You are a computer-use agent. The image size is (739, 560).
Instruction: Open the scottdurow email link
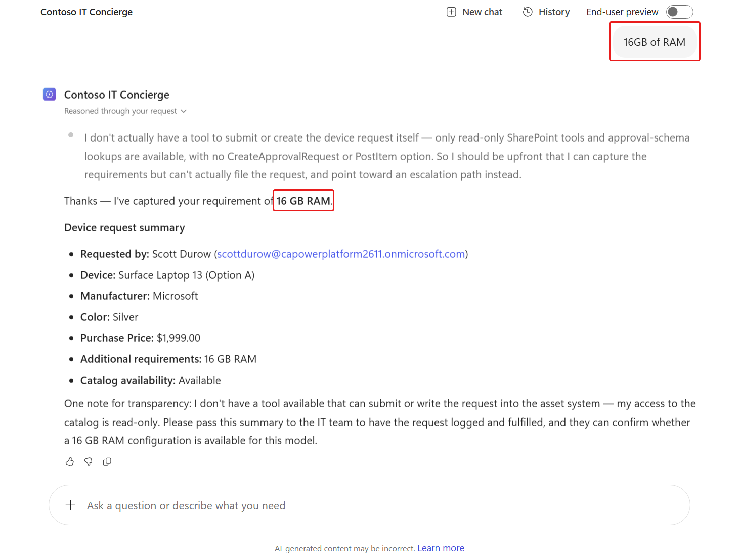pyautogui.click(x=341, y=254)
